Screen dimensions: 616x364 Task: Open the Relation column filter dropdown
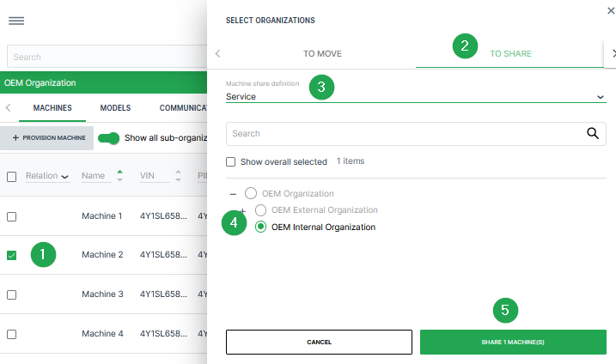coord(65,177)
